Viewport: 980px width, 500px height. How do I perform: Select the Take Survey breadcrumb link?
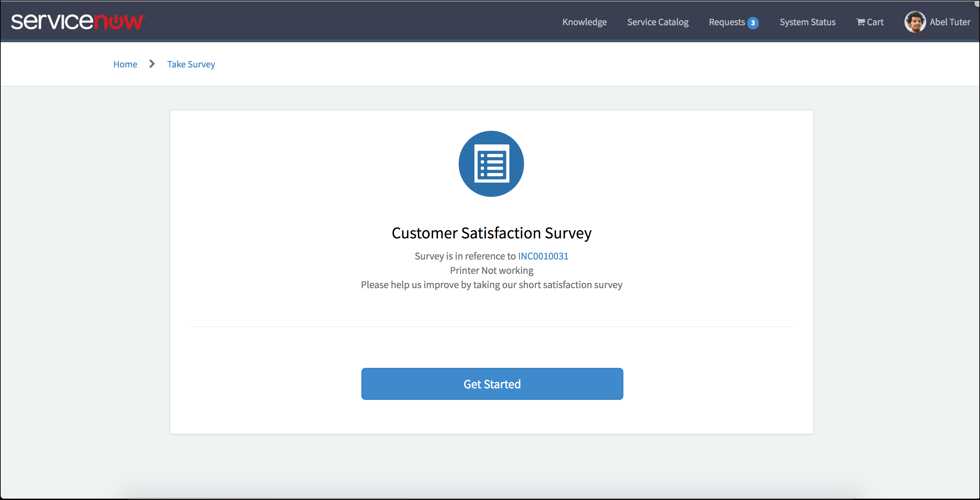coord(191,64)
